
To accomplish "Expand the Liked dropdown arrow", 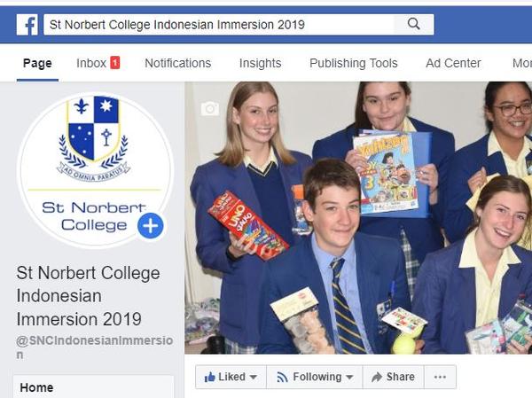I will [x=253, y=377].
